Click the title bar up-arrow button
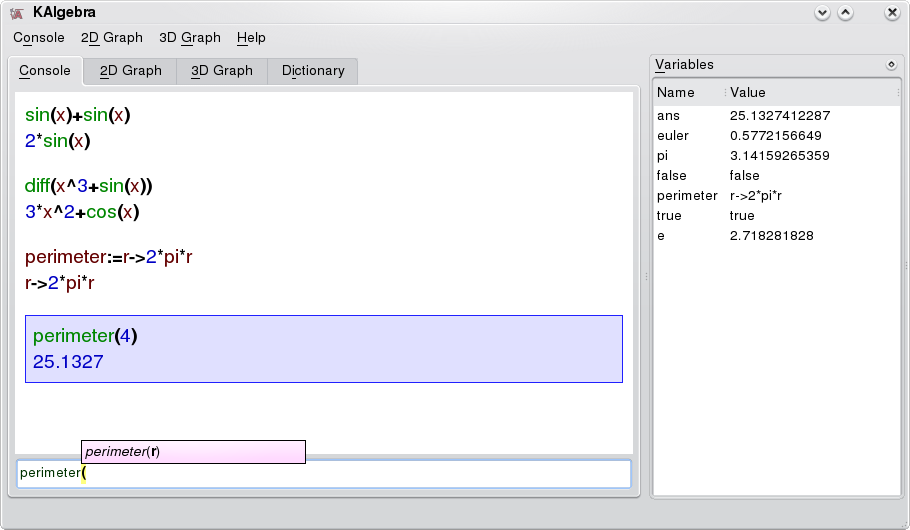The height and width of the screenshot is (530, 910). (x=846, y=13)
